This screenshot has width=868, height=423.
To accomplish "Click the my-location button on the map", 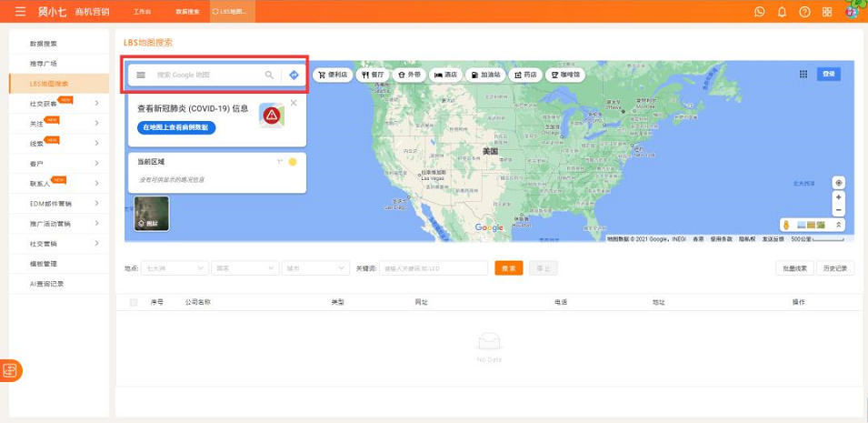I will tap(839, 183).
